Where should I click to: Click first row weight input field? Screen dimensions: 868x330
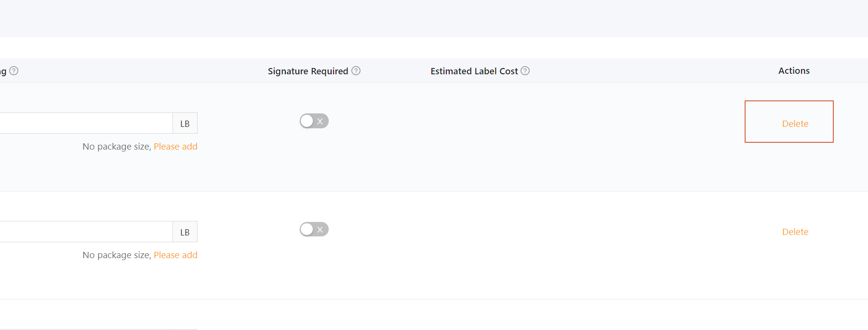(x=86, y=123)
